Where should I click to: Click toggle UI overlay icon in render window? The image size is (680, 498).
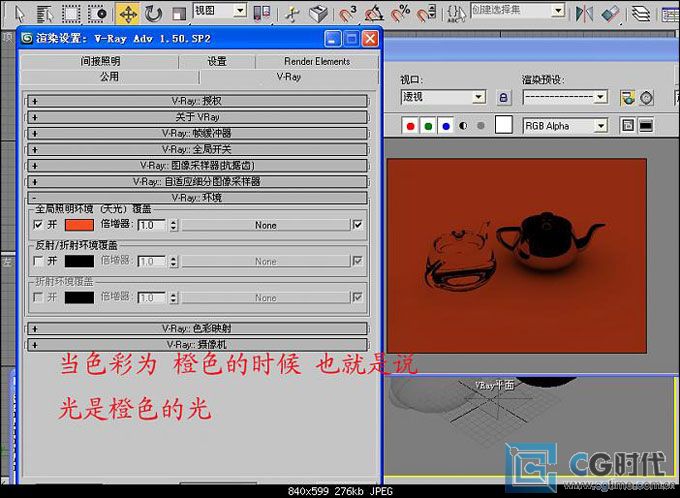[628, 126]
